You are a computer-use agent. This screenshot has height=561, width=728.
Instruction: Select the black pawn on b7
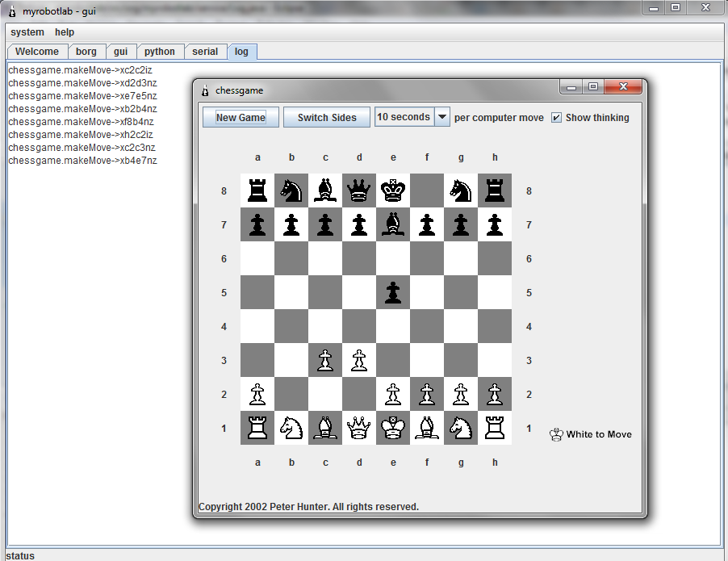pyautogui.click(x=291, y=224)
